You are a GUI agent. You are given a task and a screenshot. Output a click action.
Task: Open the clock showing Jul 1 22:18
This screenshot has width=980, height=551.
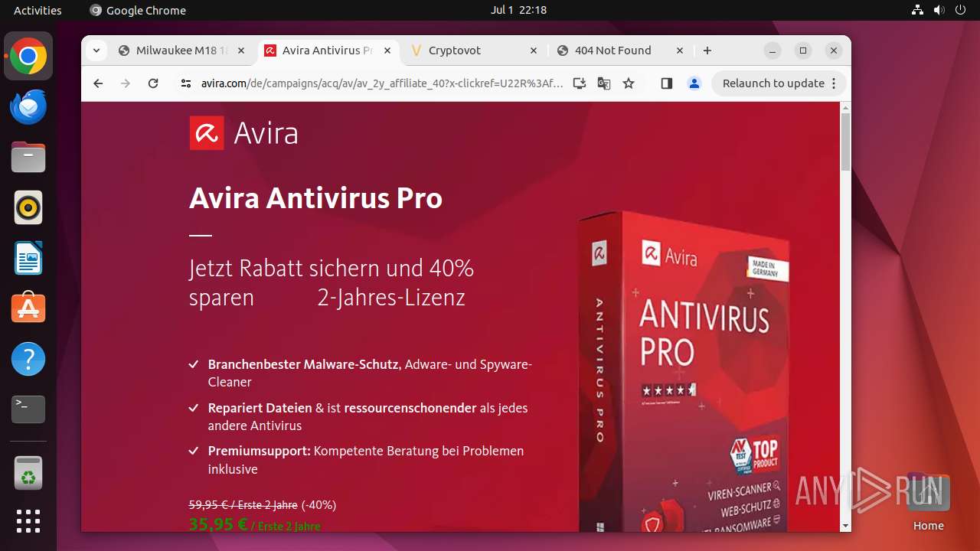tap(518, 10)
